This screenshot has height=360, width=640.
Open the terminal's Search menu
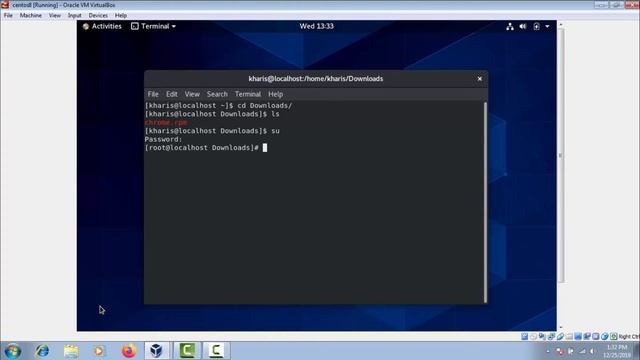pyautogui.click(x=217, y=94)
